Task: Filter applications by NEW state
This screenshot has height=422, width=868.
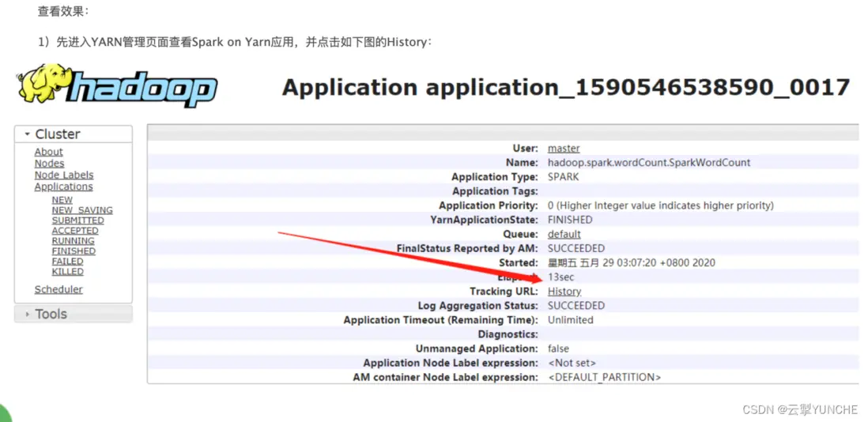Action: [x=62, y=201]
